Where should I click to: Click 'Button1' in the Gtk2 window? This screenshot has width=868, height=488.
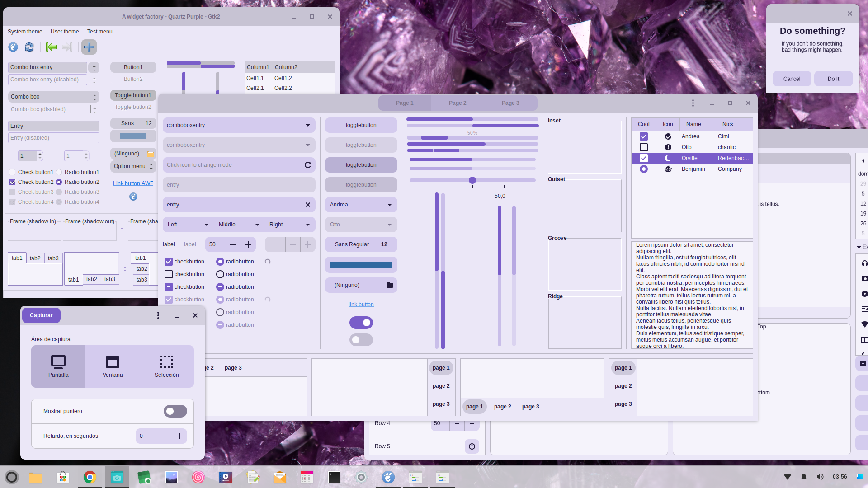[133, 67]
